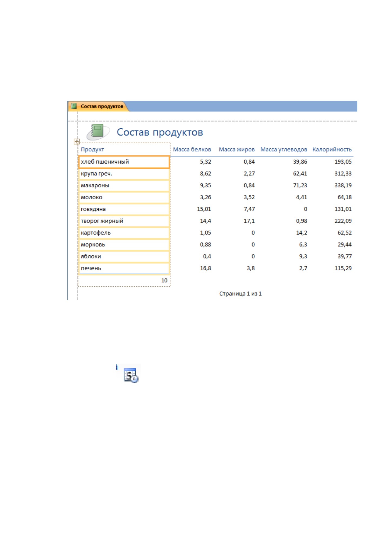Click the report title Состав продуктов
This screenshot has height=555, width=392.
(x=160, y=132)
